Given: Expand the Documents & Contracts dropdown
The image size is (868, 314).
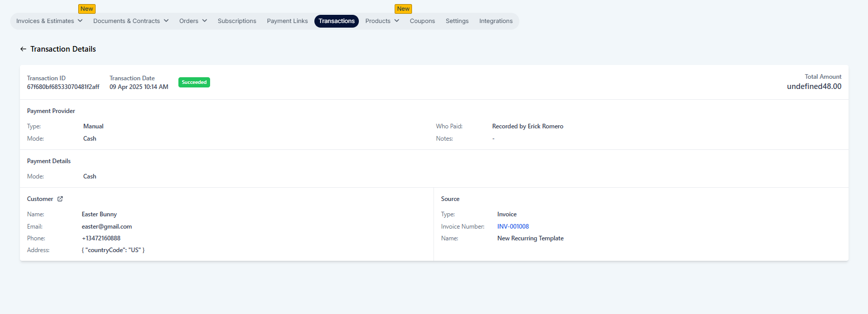Looking at the screenshot, I should tap(131, 21).
